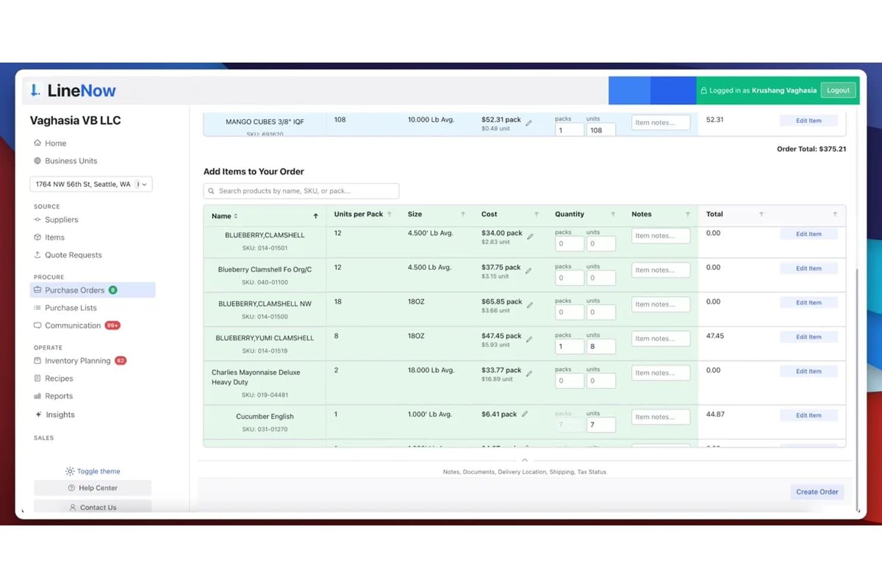This screenshot has height=588, width=882.
Task: Sort the Notes column arrow
Action: (687, 214)
